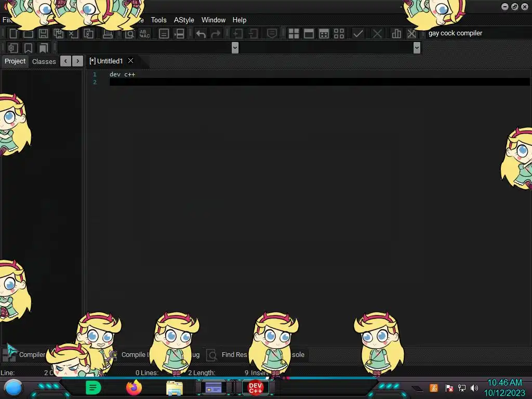This screenshot has height=399, width=532.
Task: Undo the last edit
Action: click(x=201, y=34)
